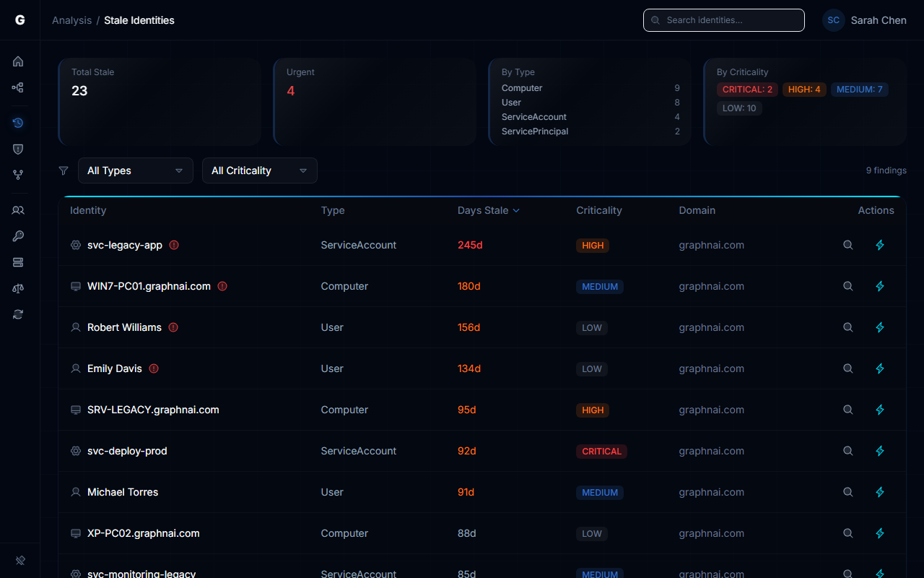
Task: Click the lightning action icon for svc-legacy-app
Action: pos(879,245)
